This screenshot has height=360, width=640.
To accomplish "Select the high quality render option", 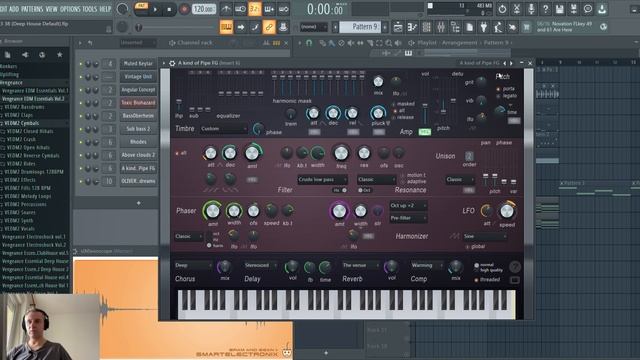I will click(x=489, y=270).
